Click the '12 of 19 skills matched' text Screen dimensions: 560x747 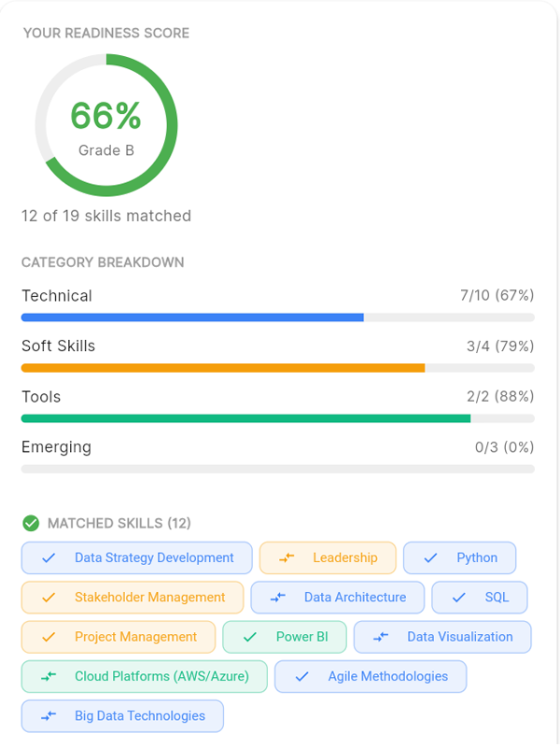click(x=105, y=216)
